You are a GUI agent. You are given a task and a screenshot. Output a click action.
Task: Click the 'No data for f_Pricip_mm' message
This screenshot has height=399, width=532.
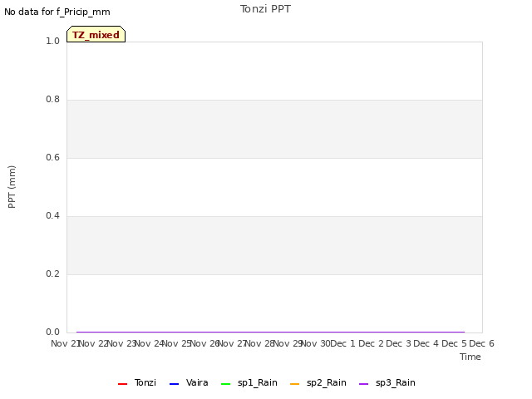click(x=57, y=12)
